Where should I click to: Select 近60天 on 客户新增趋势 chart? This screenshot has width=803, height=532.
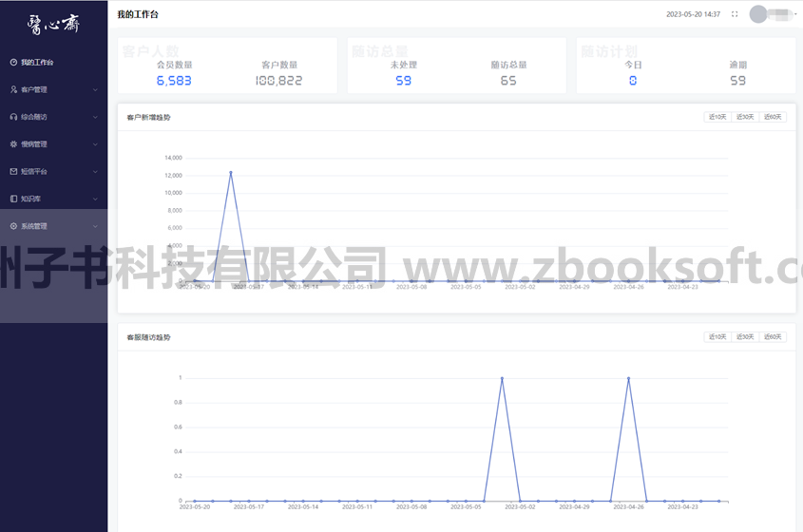tap(773, 117)
